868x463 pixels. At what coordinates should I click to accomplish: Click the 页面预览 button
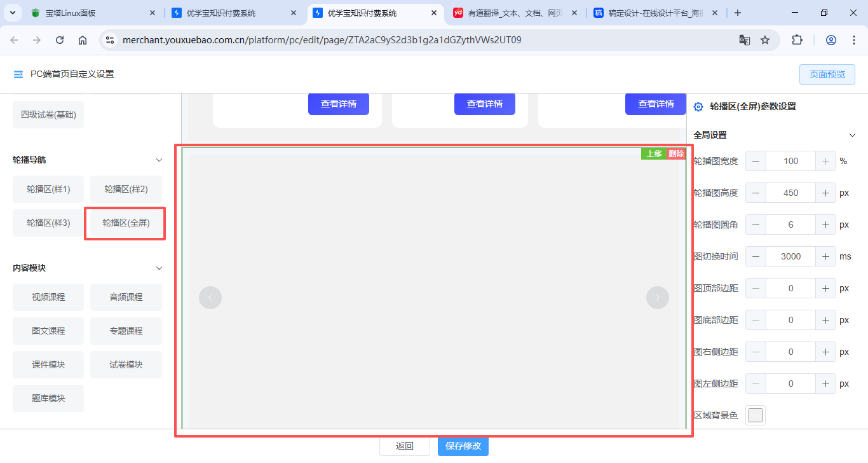[x=827, y=74]
